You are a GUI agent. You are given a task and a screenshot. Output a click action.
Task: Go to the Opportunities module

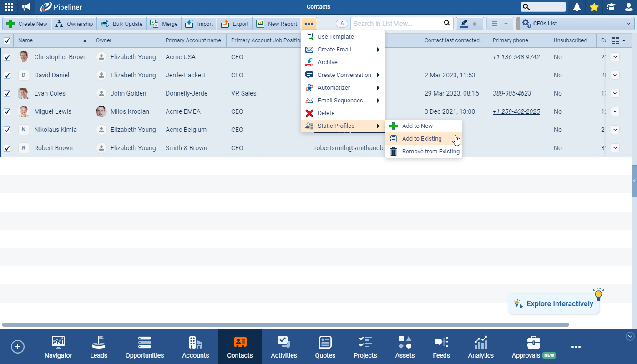[x=145, y=347]
